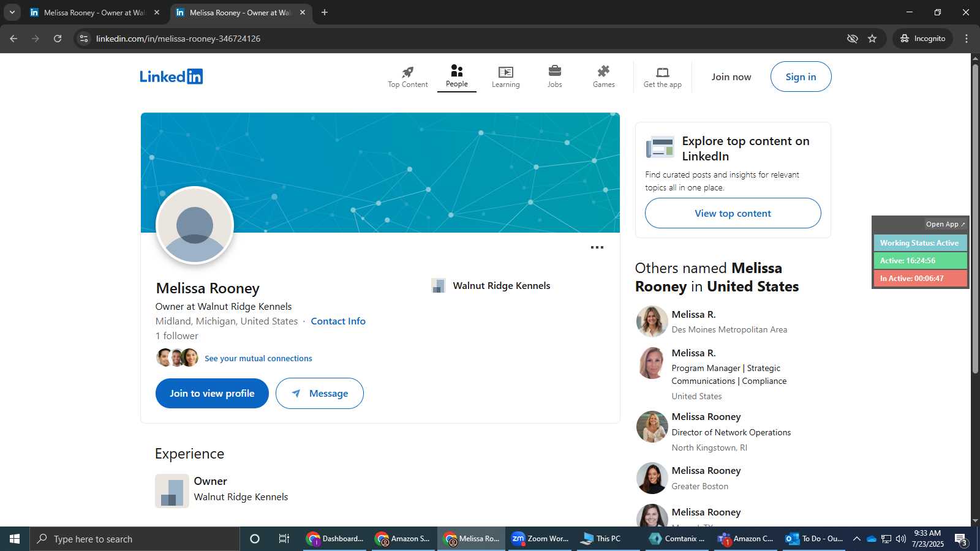This screenshot has width=980, height=551.
Task: Open Melissa Rooney from Greater Boston
Action: 706,470
